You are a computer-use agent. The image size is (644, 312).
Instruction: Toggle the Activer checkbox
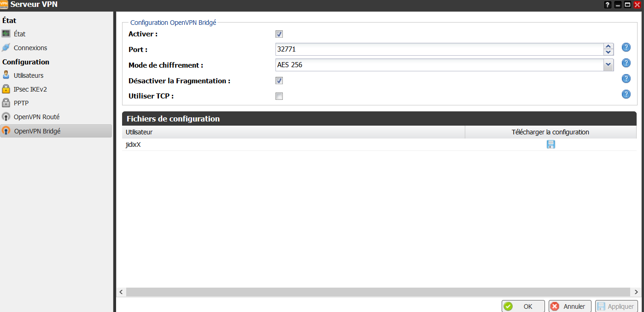(279, 34)
